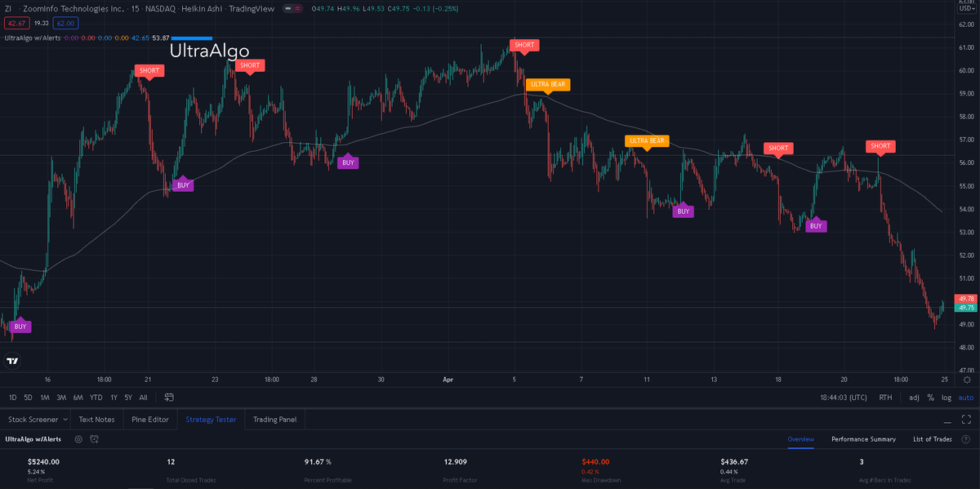Click the SHORT marker near 23

[x=250, y=65]
